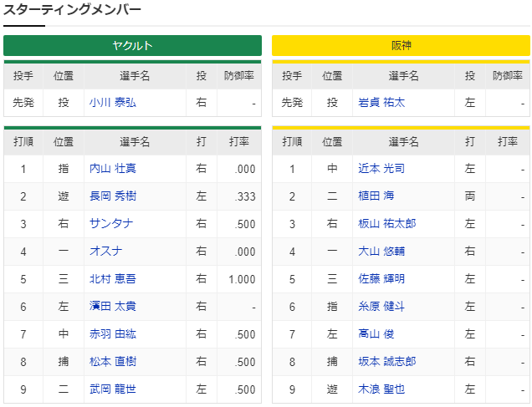Screen dimensions: 532x407
Task: Click 打率 header in ヤクルト batting table
Action: pos(239,141)
